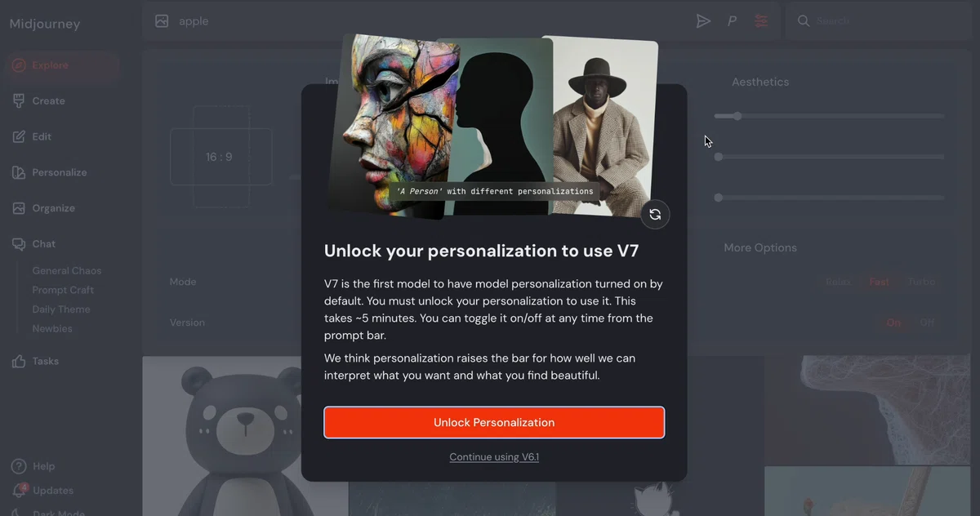Click the Unlock Personalization button
The width and height of the screenshot is (980, 516).
494,422
